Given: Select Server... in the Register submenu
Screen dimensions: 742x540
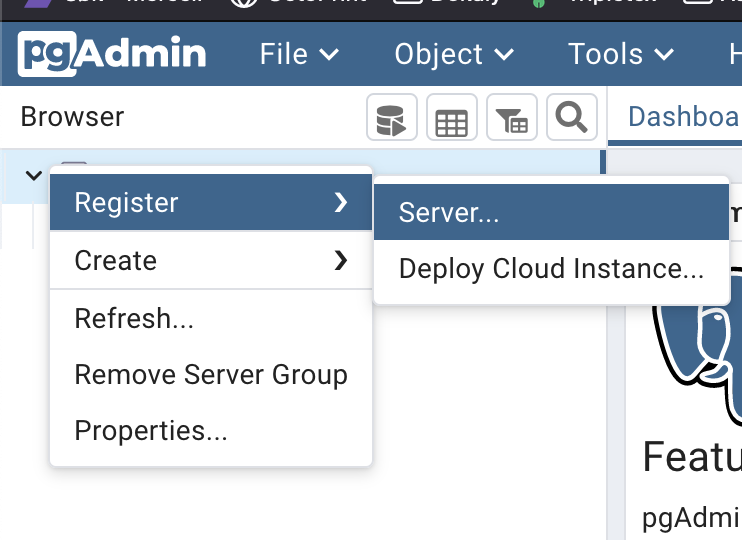Looking at the screenshot, I should click(551, 212).
